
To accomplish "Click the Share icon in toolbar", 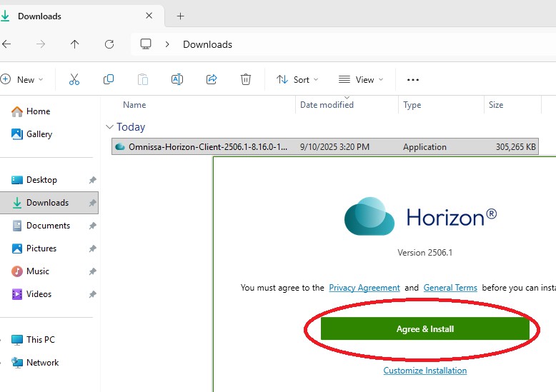I will click(x=212, y=79).
